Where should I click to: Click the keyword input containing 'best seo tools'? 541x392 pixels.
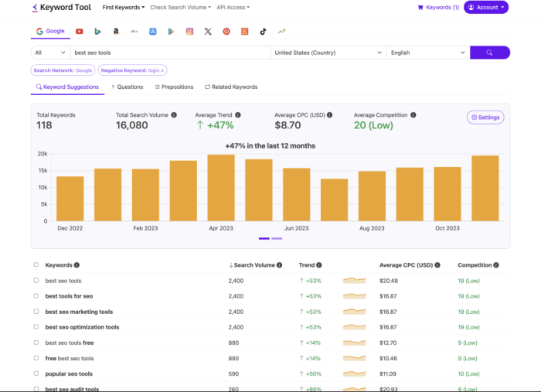[x=171, y=53]
